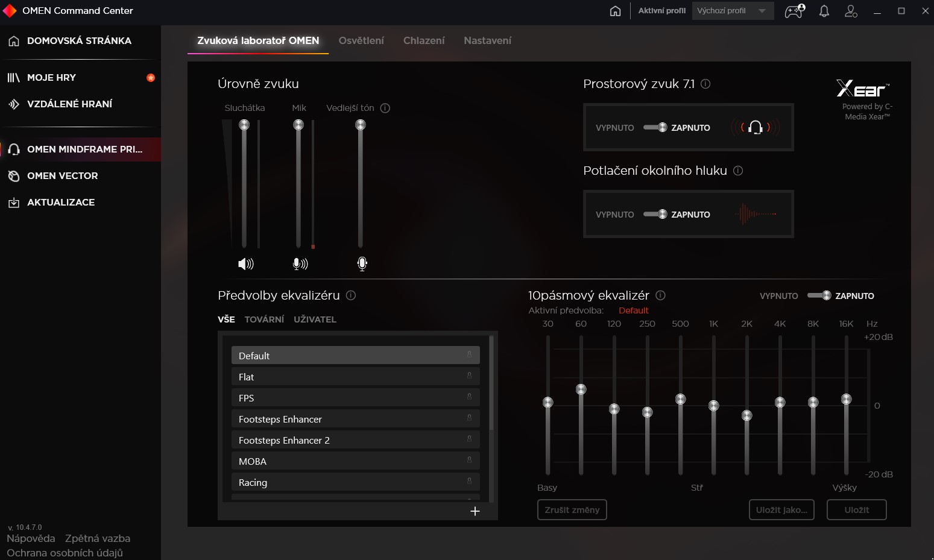
Task: Open VZDÁLENÉ HRANÍ in sidebar
Action: tap(80, 104)
